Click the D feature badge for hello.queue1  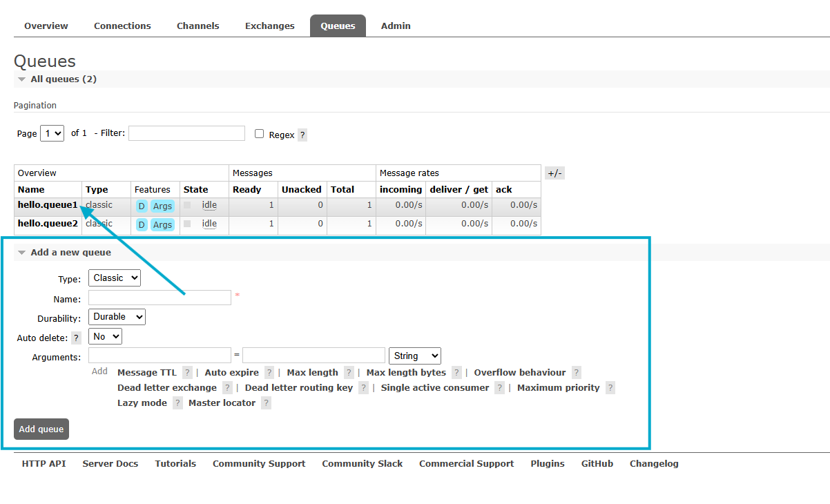[142, 206]
